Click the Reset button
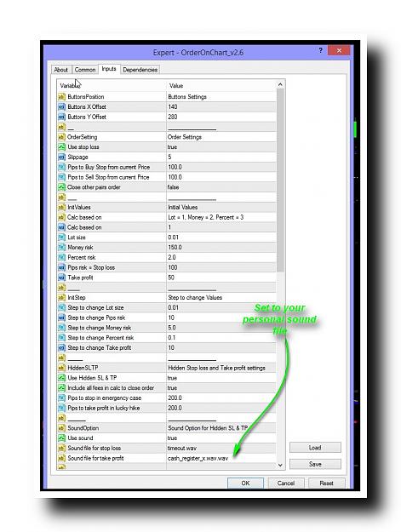The image size is (401, 532). pos(326,483)
